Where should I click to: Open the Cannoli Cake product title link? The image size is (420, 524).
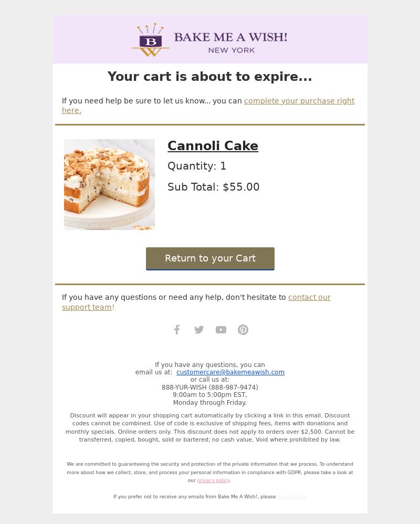[213, 146]
